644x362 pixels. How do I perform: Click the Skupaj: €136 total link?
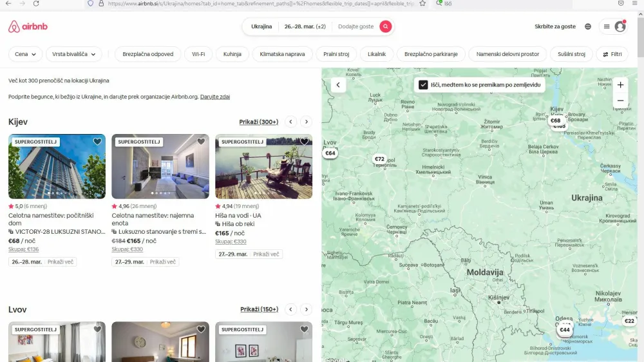[23, 249]
